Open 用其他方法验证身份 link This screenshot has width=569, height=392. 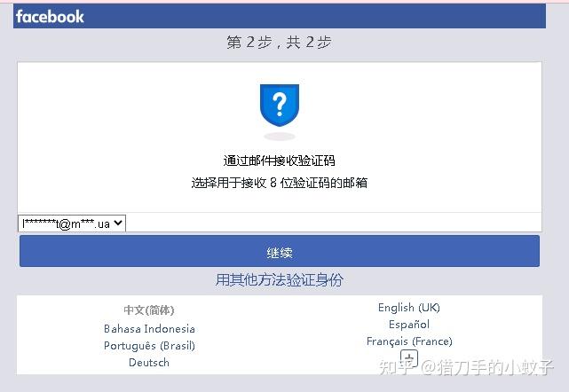point(280,279)
